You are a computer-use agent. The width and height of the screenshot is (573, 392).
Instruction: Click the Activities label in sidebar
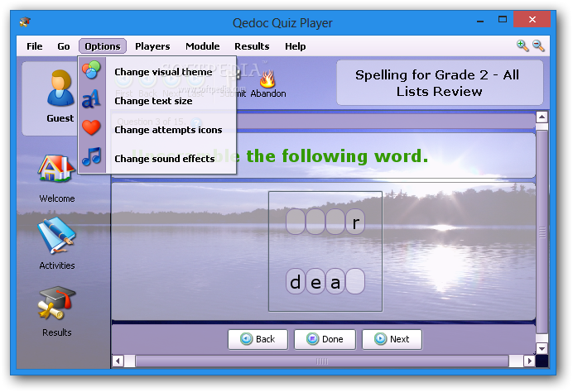click(57, 265)
